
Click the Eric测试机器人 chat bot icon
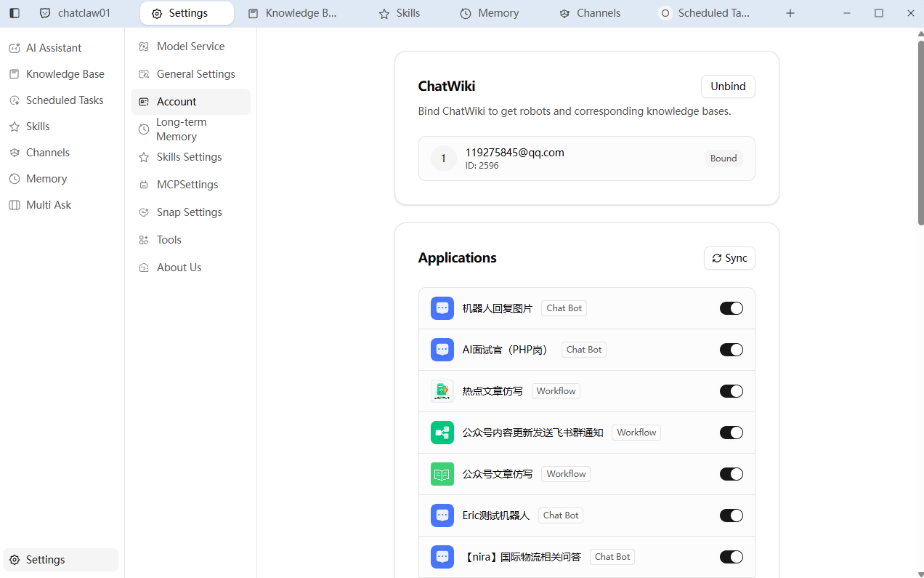(442, 515)
